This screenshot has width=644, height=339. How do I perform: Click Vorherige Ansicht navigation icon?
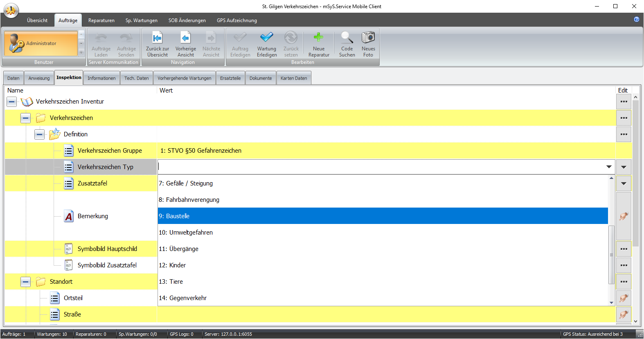tap(185, 38)
